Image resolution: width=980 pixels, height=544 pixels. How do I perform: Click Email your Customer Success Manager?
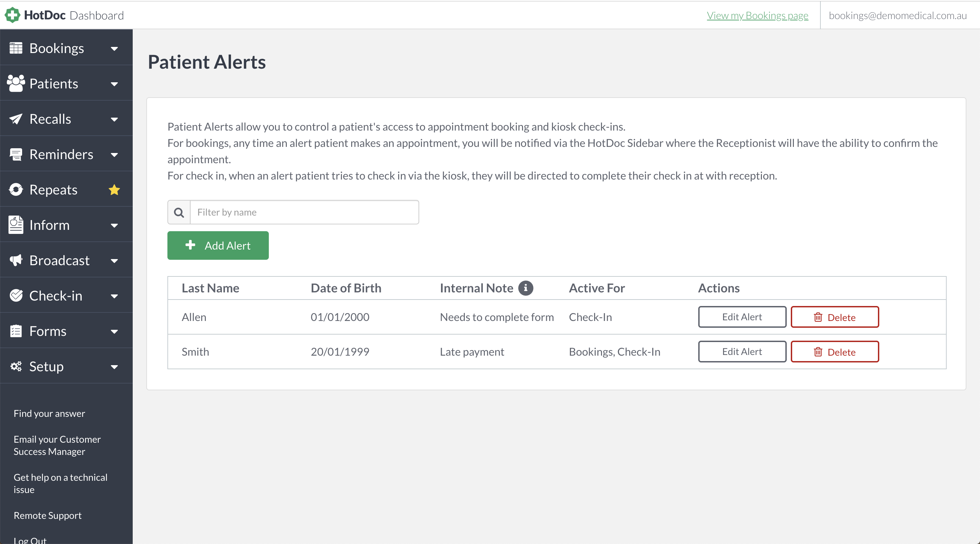pyautogui.click(x=57, y=445)
